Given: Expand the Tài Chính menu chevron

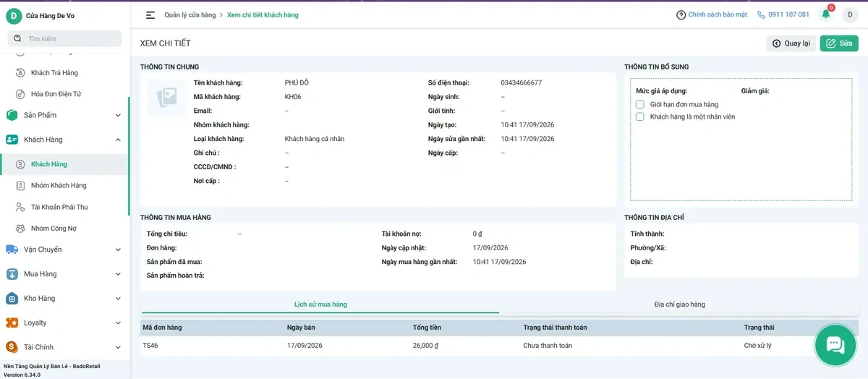Looking at the screenshot, I should (118, 347).
